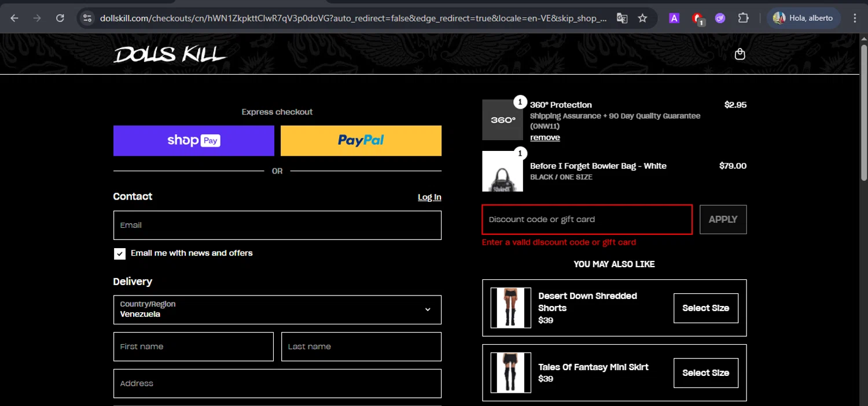The image size is (868, 406).
Task: Expand the Country/Region dropdown
Action: pos(277,309)
